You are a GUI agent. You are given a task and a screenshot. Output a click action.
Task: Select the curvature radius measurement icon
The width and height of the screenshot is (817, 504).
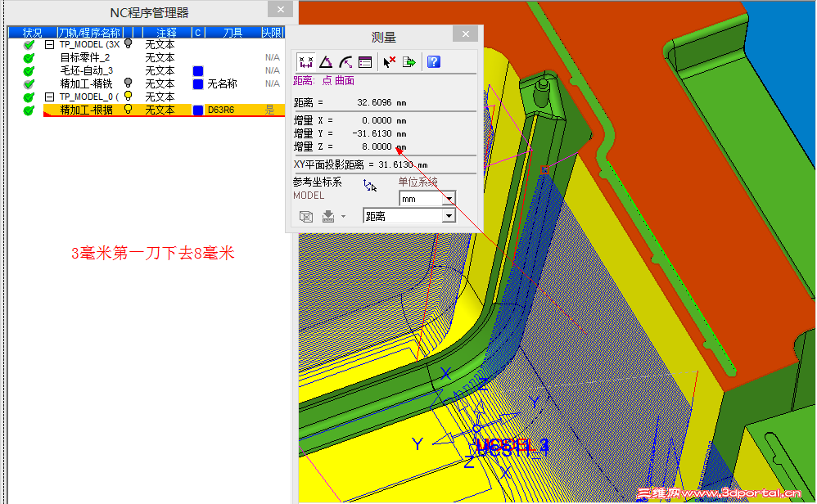coord(345,62)
